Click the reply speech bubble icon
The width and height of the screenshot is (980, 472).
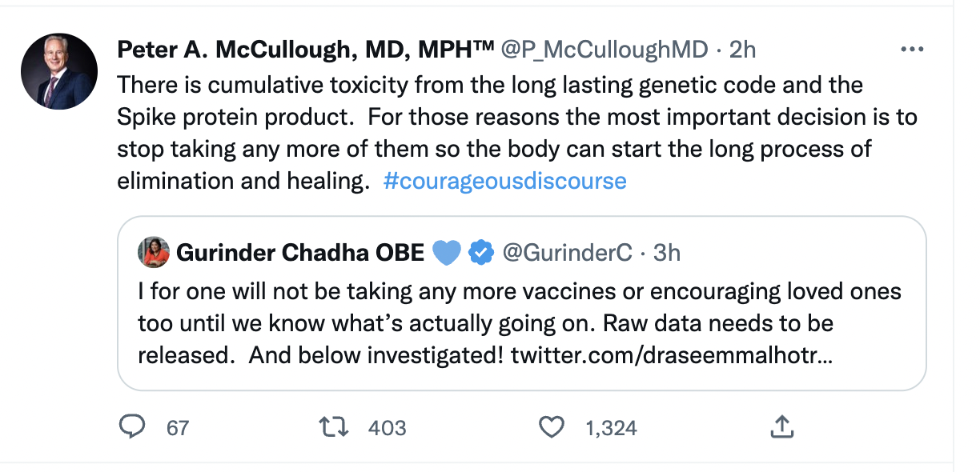(131, 428)
